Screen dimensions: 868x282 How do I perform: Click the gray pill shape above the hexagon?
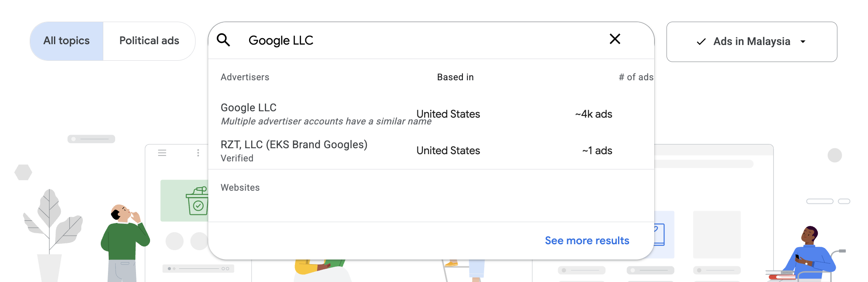[91, 139]
